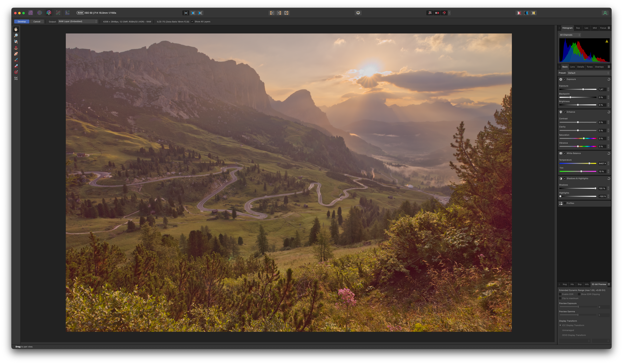Open the Basic panel options menu
This screenshot has width=623, height=364.
click(609, 67)
